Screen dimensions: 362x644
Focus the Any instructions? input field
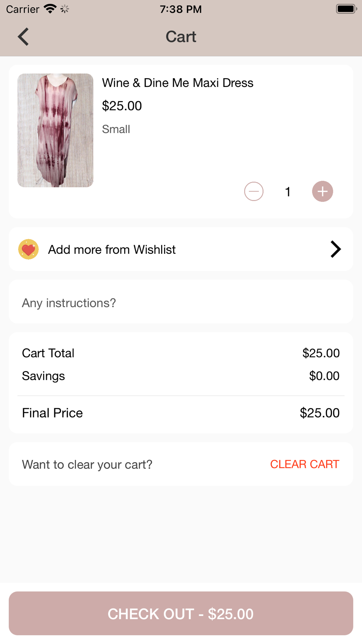(x=181, y=302)
